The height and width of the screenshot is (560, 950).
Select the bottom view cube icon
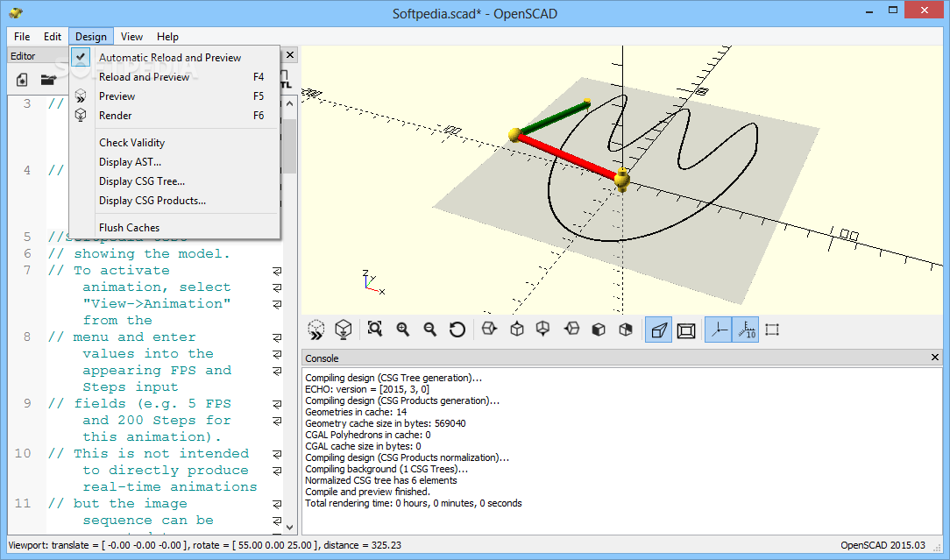pos(543,330)
